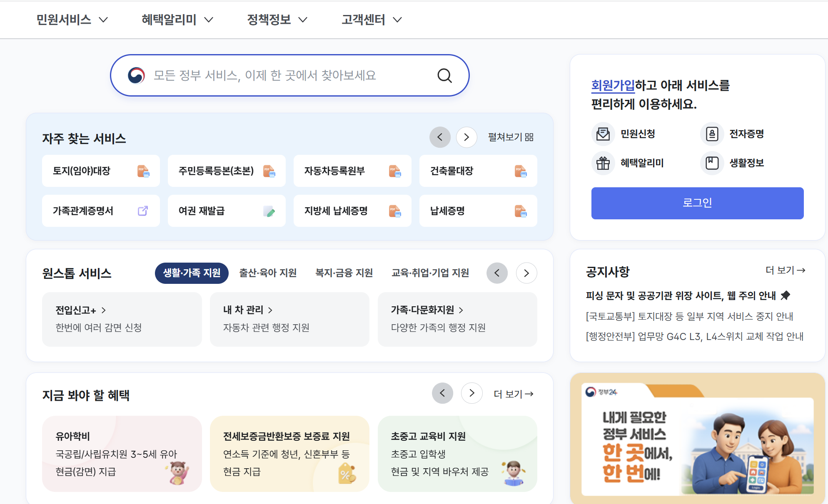
Task: Open the search magnifier icon
Action: pyautogui.click(x=444, y=76)
